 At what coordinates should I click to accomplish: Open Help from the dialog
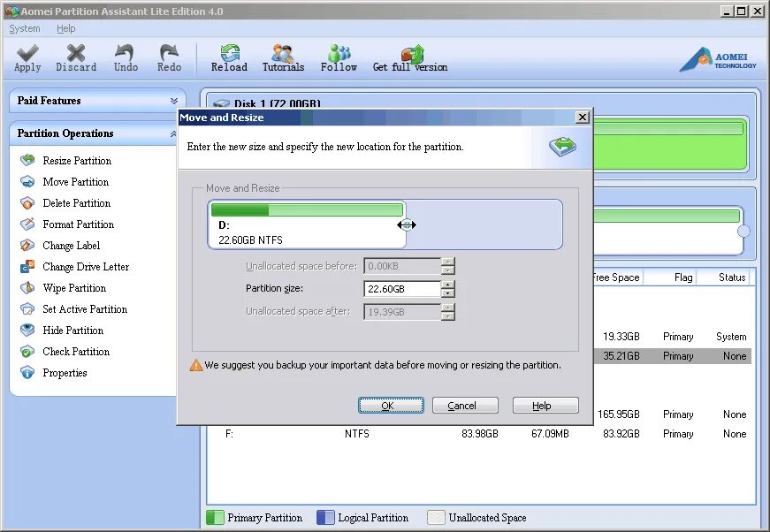[545, 406]
